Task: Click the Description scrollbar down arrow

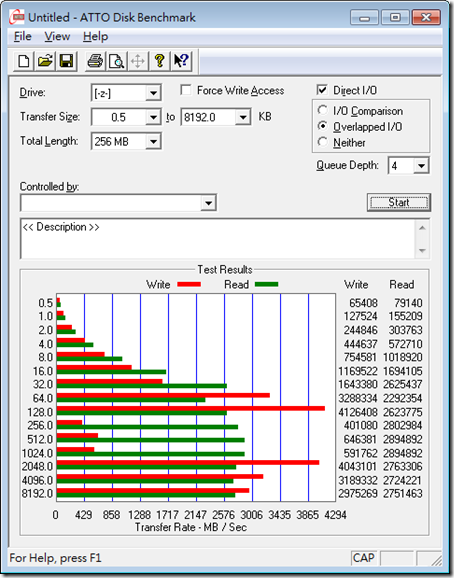Action: [x=422, y=251]
